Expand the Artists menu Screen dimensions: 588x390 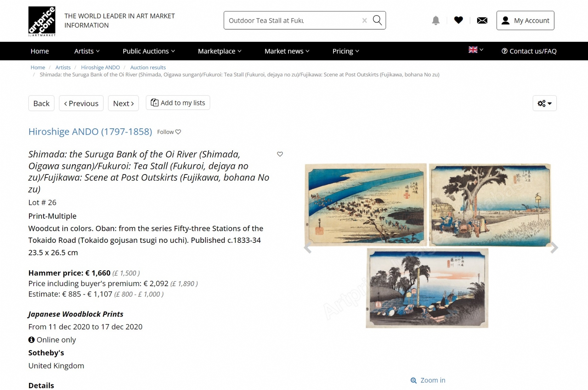pyautogui.click(x=87, y=51)
